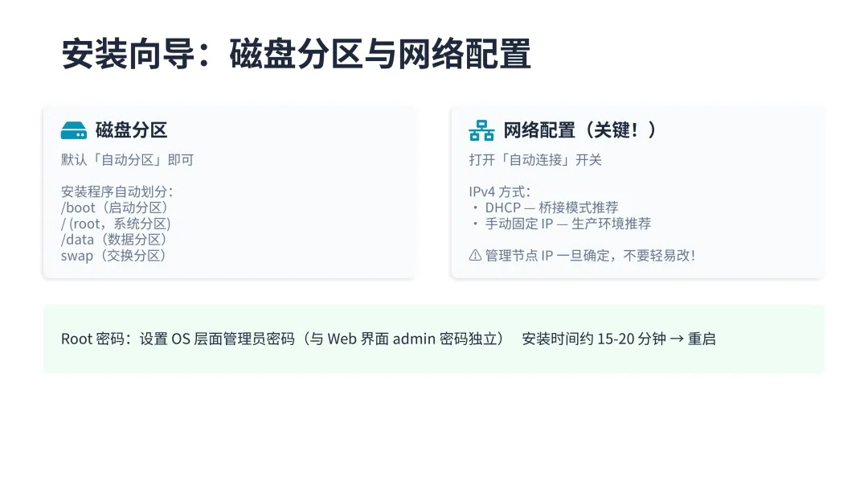This screenshot has height=489, width=868.
Task: Click the network topology icon
Action: click(x=481, y=131)
